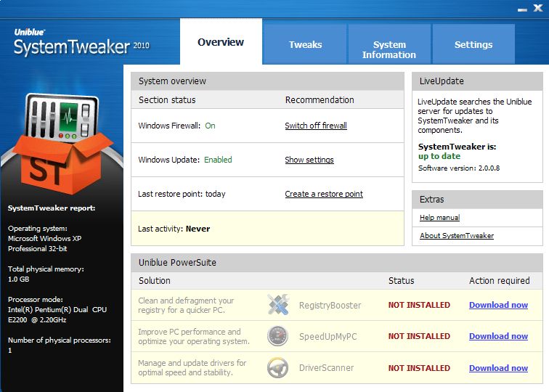Viewport: 549px width, 392px height.
Task: Click the 'Extras' panel header
Action: (477, 200)
